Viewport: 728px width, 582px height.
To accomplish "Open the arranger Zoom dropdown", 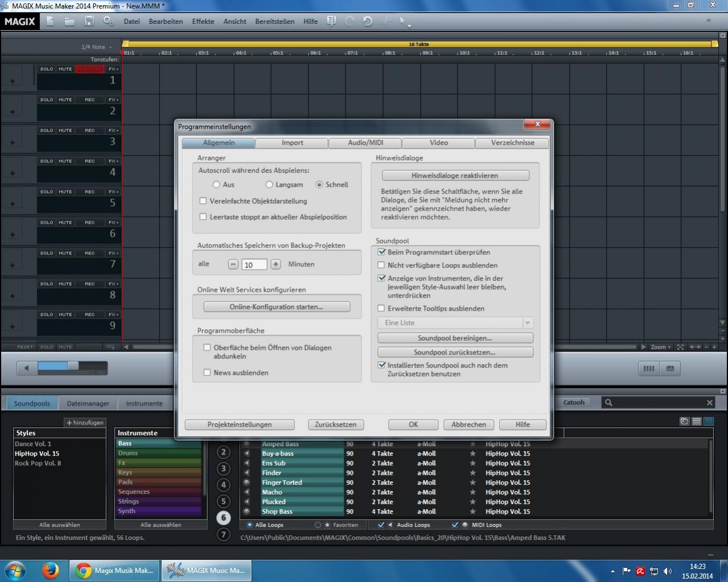I will pos(661,347).
